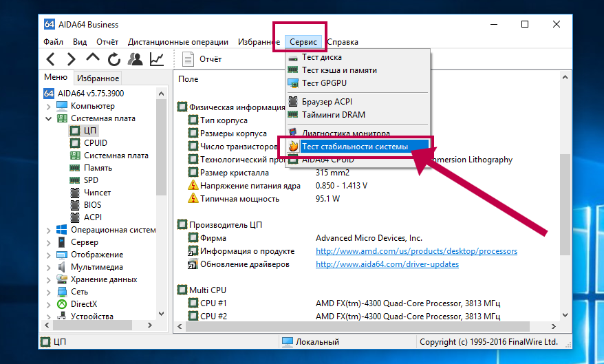Open user management with the people icon

pos(136,59)
